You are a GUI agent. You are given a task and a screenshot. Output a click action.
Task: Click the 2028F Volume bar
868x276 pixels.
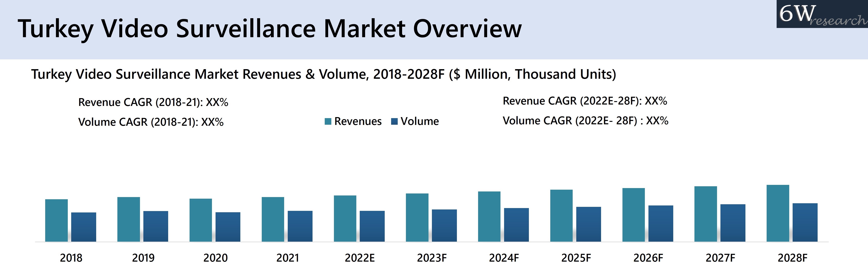point(805,222)
